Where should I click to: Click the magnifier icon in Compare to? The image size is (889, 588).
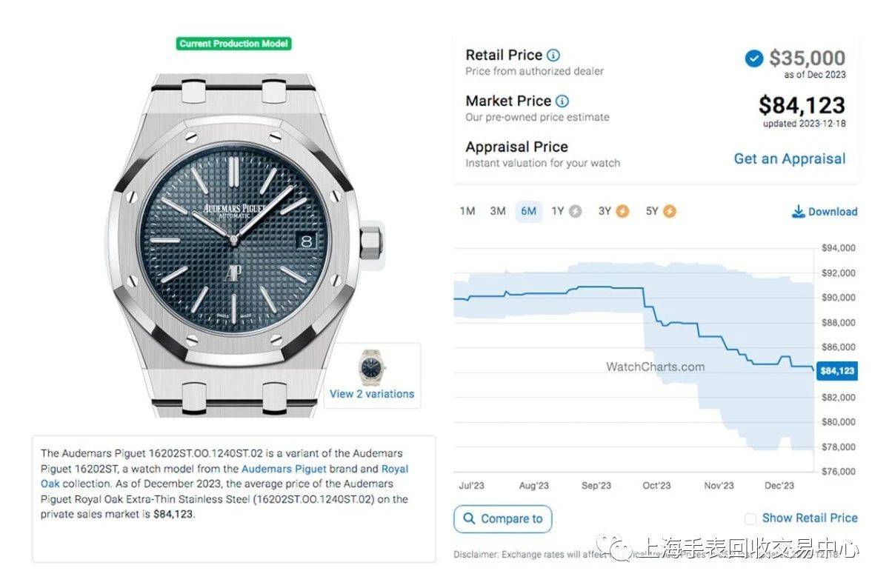(x=469, y=518)
